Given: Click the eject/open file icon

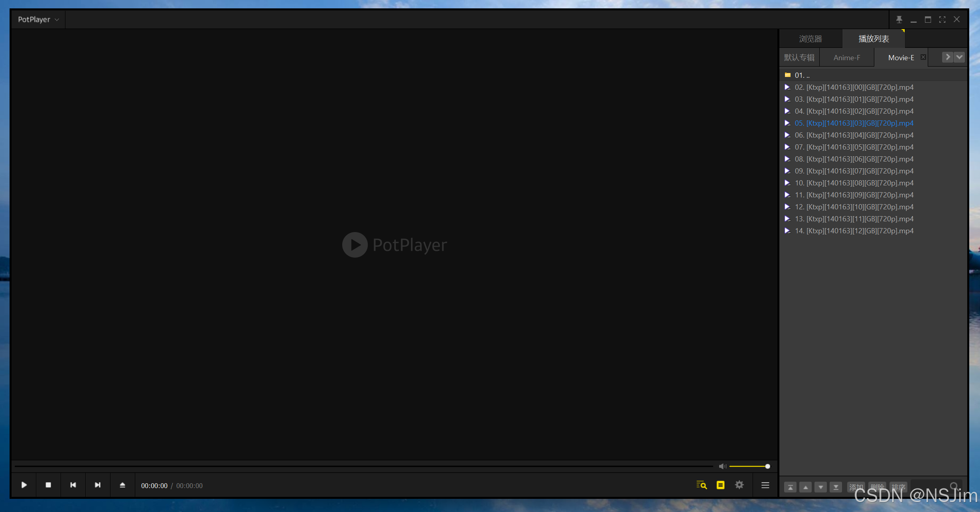Looking at the screenshot, I should point(122,485).
